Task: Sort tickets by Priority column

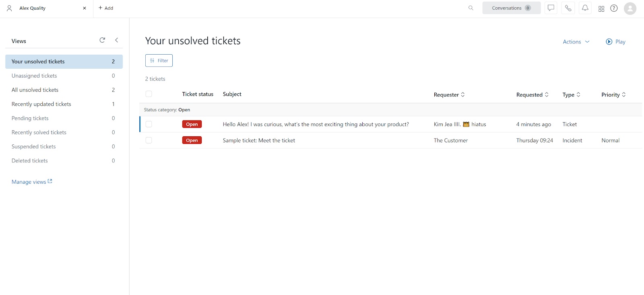Action: [x=613, y=95]
